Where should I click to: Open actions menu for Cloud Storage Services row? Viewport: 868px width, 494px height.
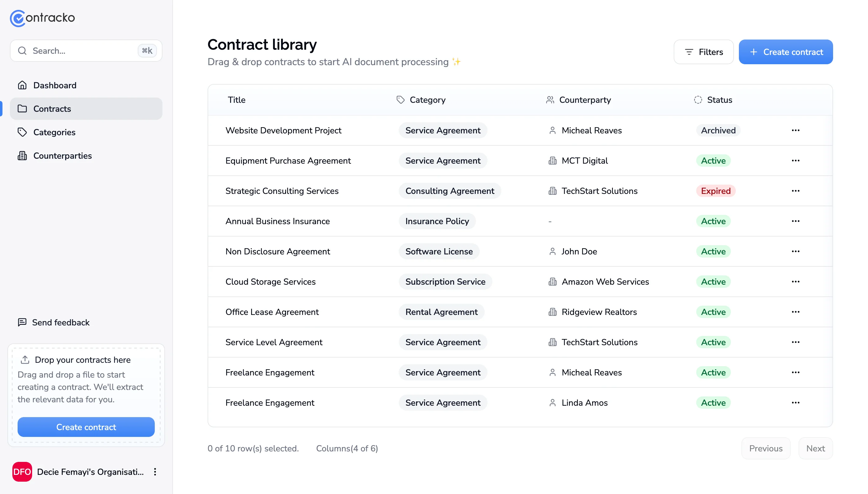coord(796,281)
